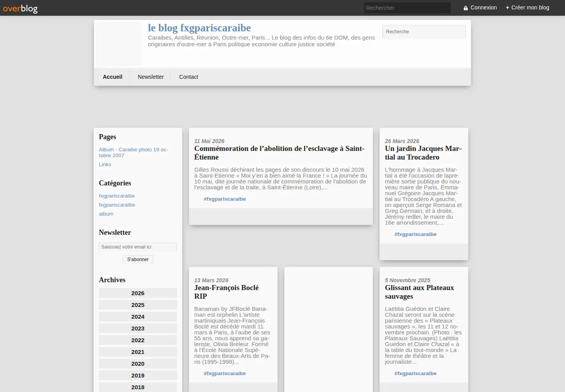Open the Overblog logo home link
Screen dimensions: 565x392
pos(20,8)
